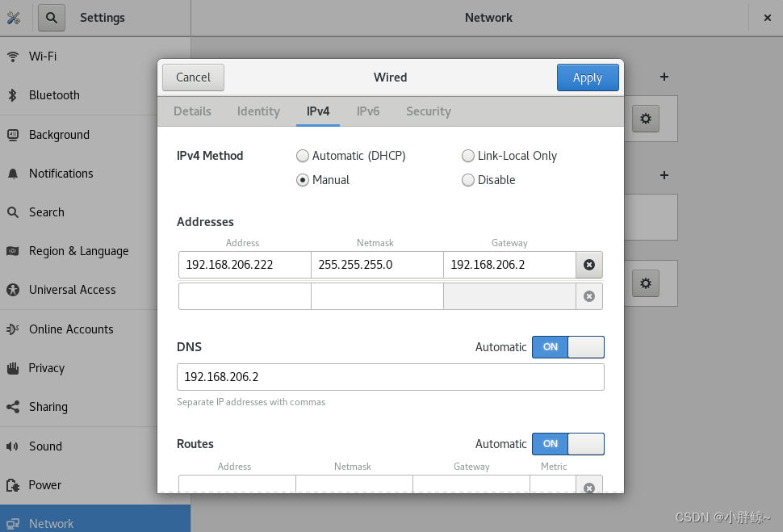This screenshot has height=532, width=783.
Task: Click the Bluetooth symbol in sidebar
Action: pos(13,95)
